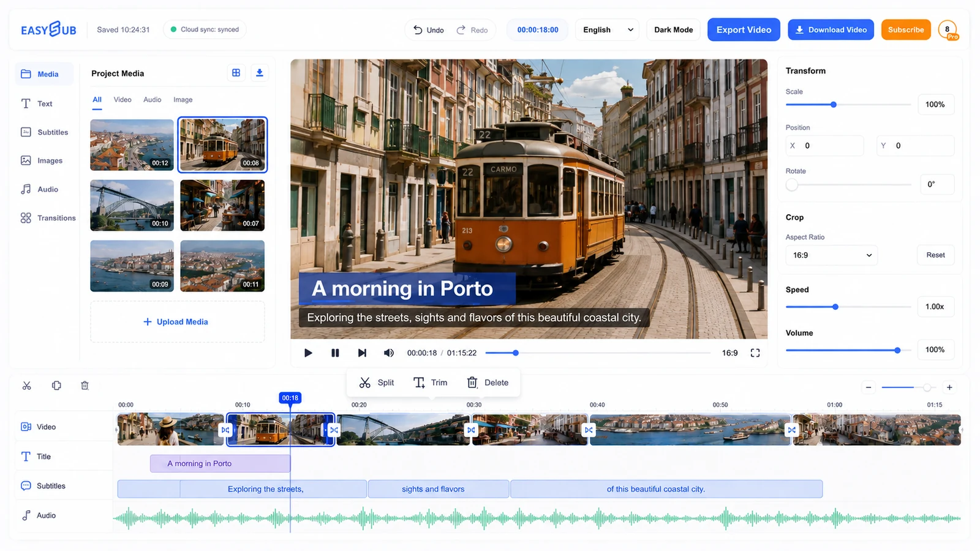Select the café media thumbnail 00:07
Image resolution: width=980 pixels, height=551 pixels.
[x=222, y=205]
